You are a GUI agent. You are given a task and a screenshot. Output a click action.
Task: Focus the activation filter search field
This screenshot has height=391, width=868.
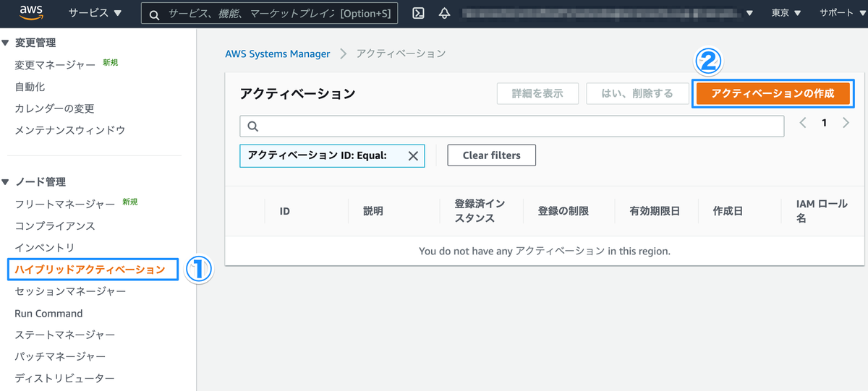(x=512, y=126)
